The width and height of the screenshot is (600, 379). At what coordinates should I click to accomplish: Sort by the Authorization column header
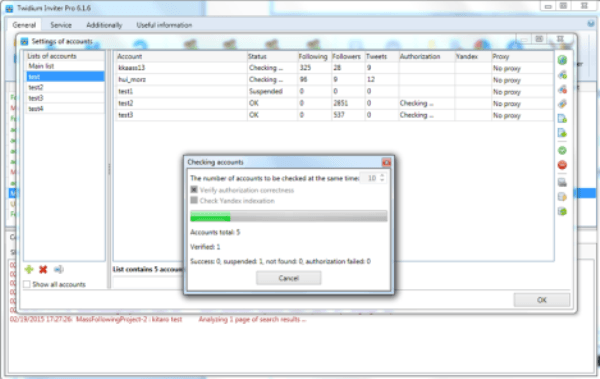click(427, 56)
